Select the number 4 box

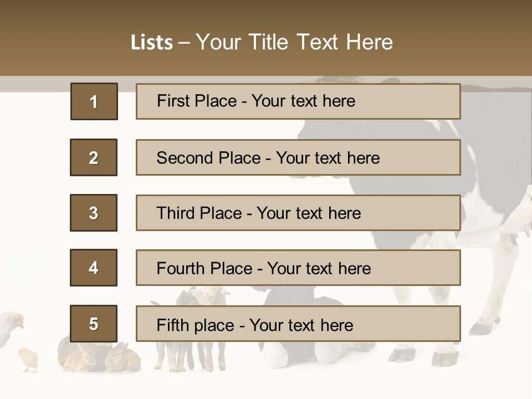[94, 268]
